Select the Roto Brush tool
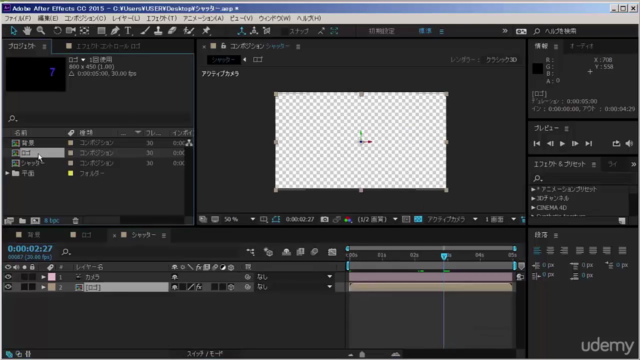The height and width of the screenshot is (360, 640). tap(189, 31)
